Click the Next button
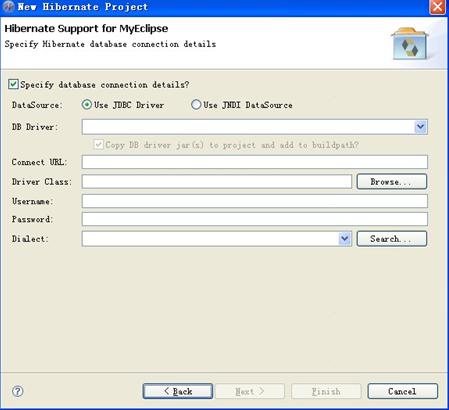Screen dimensions: 449x410 click(250, 391)
